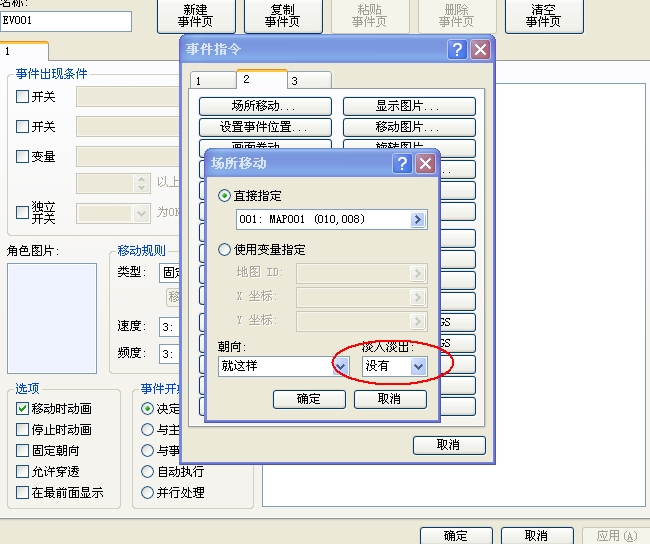Open 类型 movement type dropdown
The height and width of the screenshot is (544, 650).
(x=170, y=273)
